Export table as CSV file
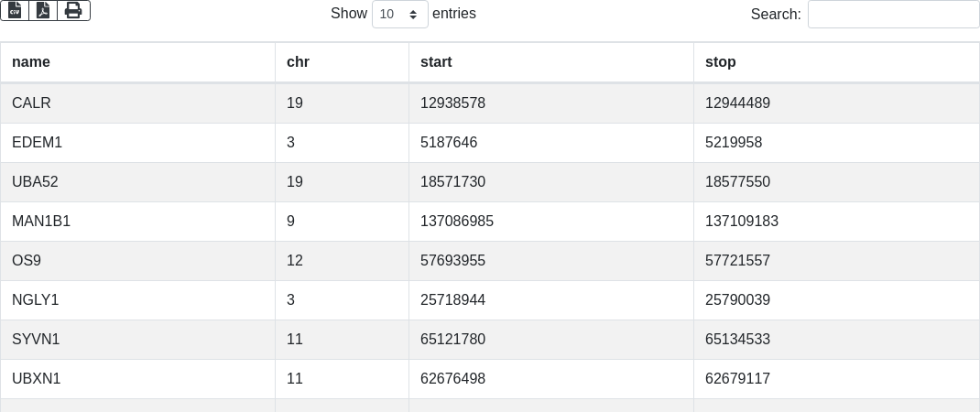Image resolution: width=980 pixels, height=412 pixels. tap(15, 10)
